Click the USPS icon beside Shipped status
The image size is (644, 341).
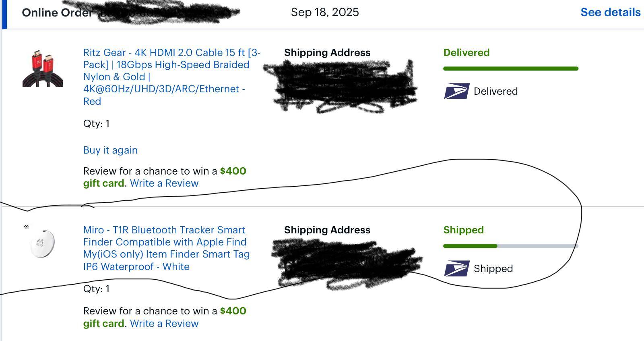456,268
